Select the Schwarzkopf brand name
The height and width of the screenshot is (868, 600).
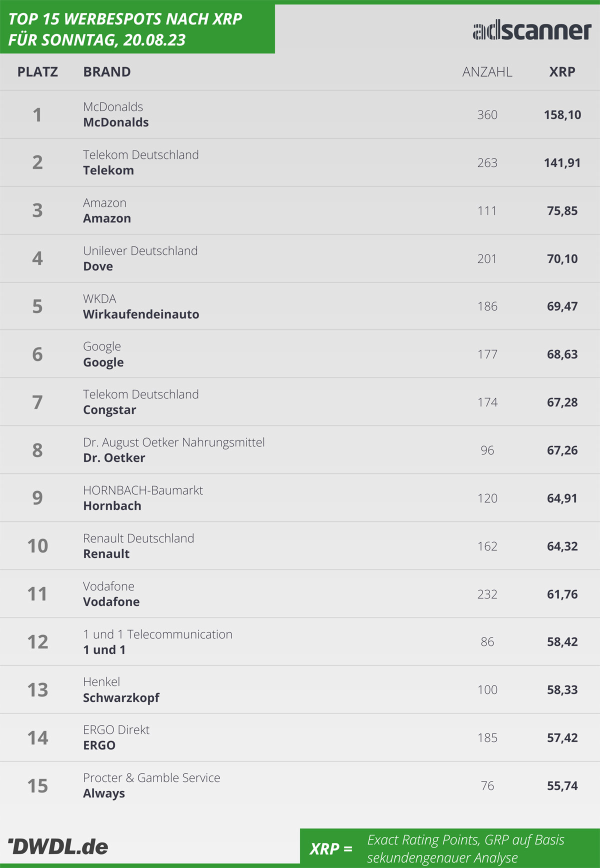(121, 698)
